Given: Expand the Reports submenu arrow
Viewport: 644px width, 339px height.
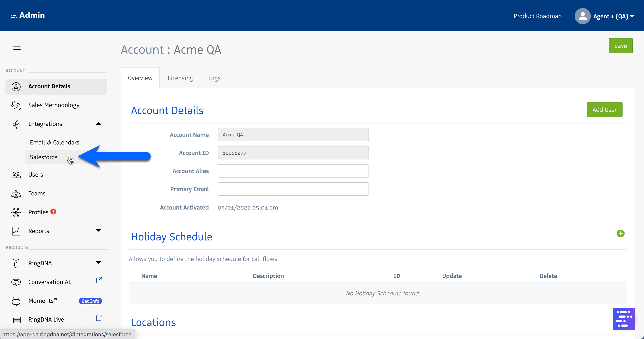Looking at the screenshot, I should tap(98, 230).
